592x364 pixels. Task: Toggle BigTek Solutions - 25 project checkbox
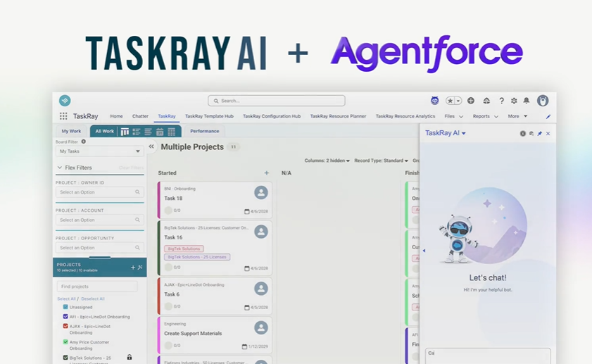[x=65, y=357]
